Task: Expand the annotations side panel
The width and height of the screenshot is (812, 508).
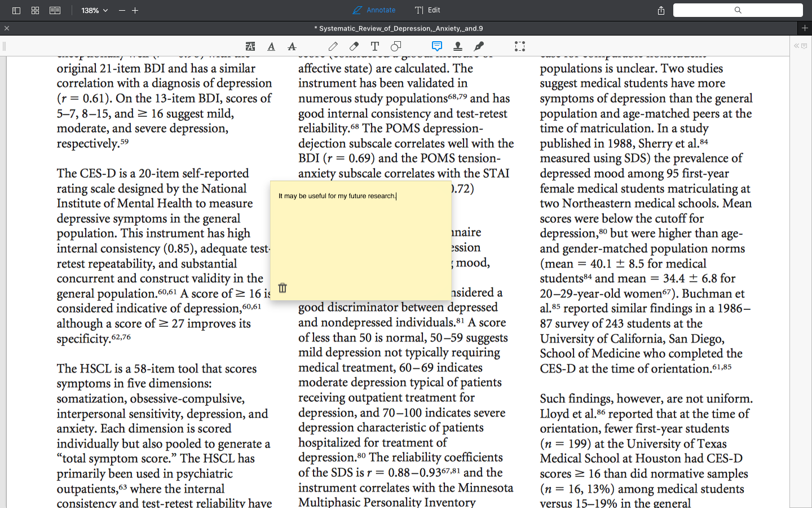Action: tap(800, 46)
